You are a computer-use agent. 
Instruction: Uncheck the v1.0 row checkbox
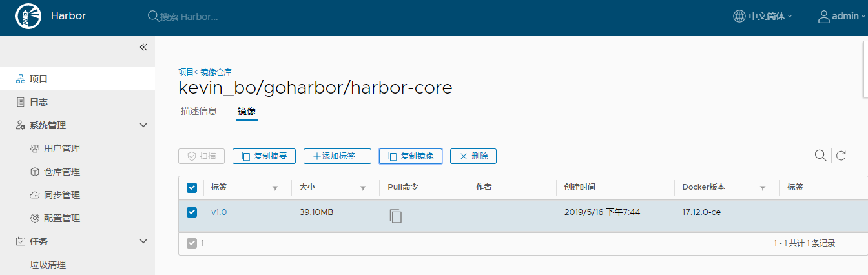tap(191, 212)
